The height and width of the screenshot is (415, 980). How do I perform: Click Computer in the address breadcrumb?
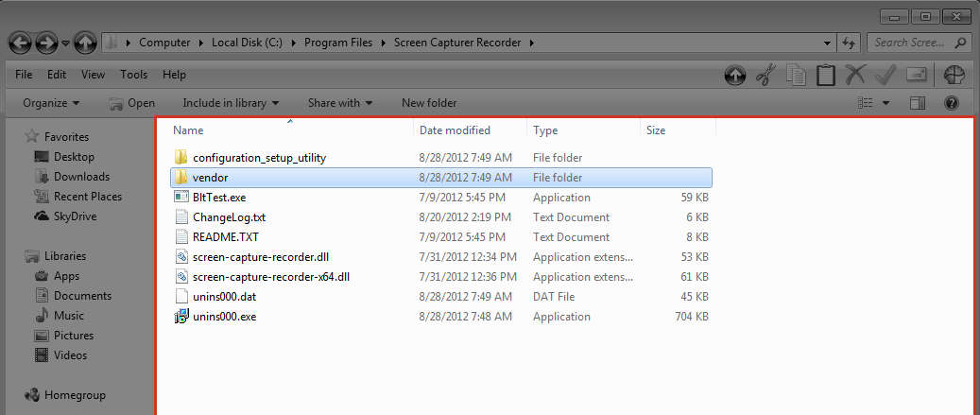click(x=164, y=43)
